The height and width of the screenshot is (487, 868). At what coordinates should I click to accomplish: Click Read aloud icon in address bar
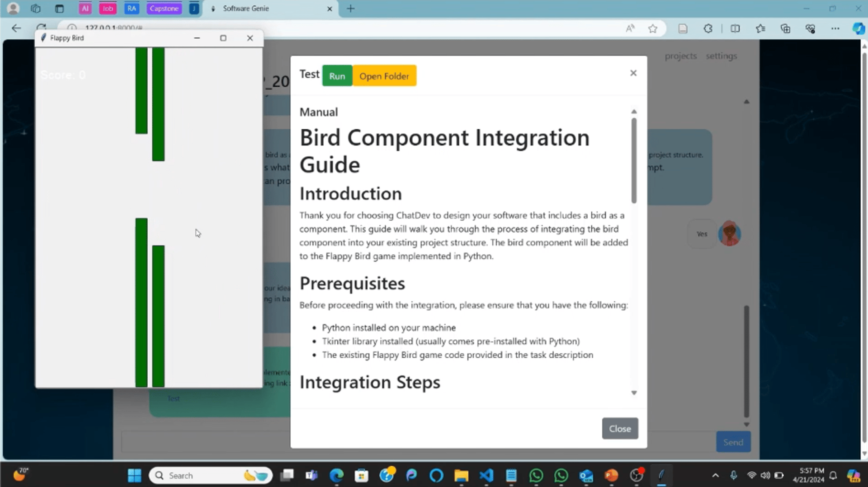[x=630, y=28]
